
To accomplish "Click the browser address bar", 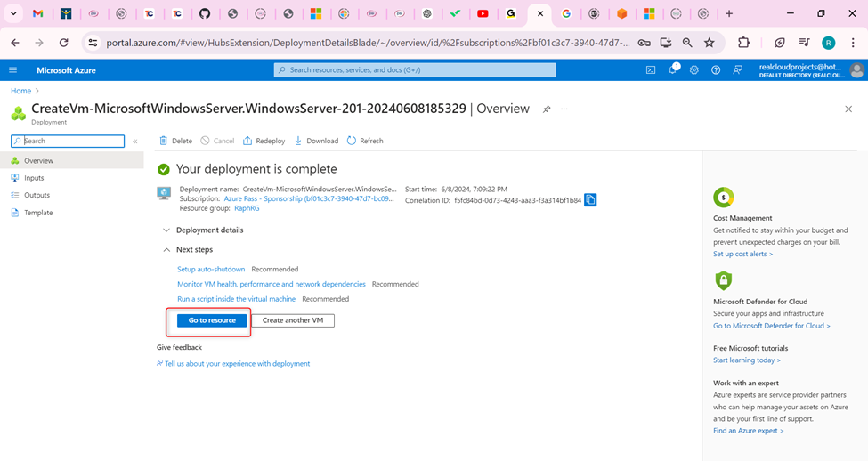I will [368, 43].
